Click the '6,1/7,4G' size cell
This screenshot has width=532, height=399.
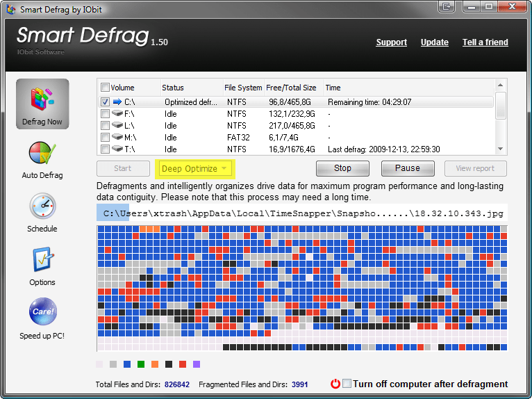point(283,137)
